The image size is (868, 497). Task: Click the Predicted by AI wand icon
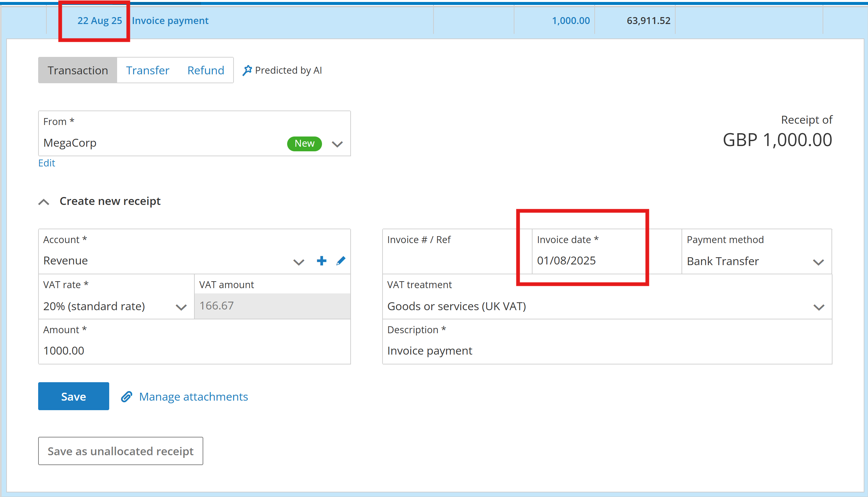247,70
